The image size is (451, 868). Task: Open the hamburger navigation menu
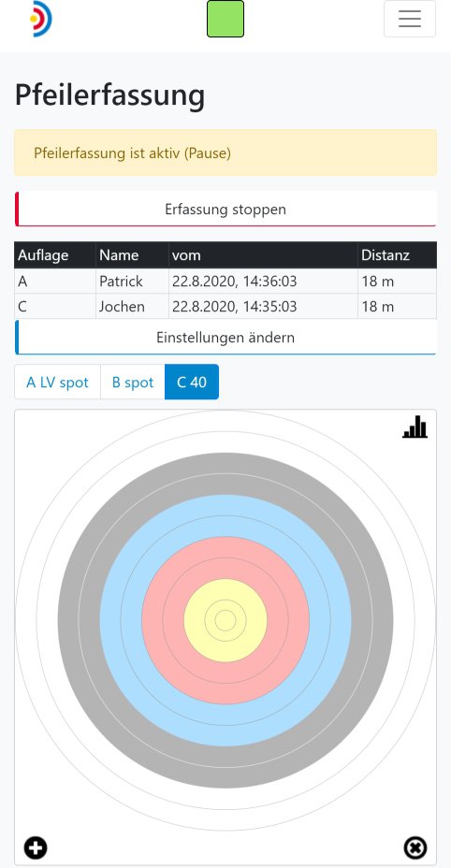[410, 19]
